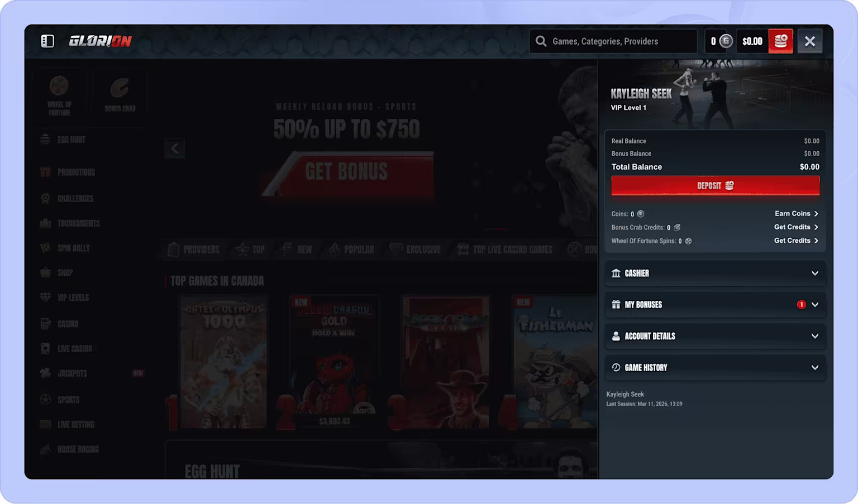
Task: Expand the Cashier section chevron
Action: (815, 273)
